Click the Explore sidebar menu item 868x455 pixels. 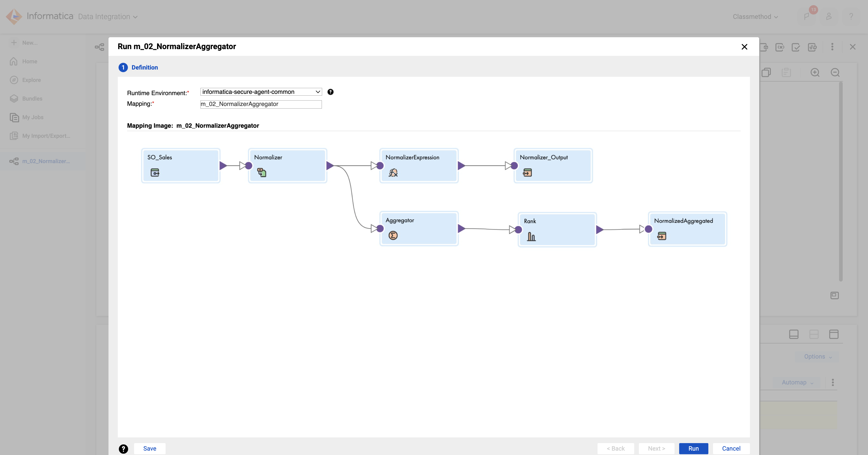click(32, 80)
